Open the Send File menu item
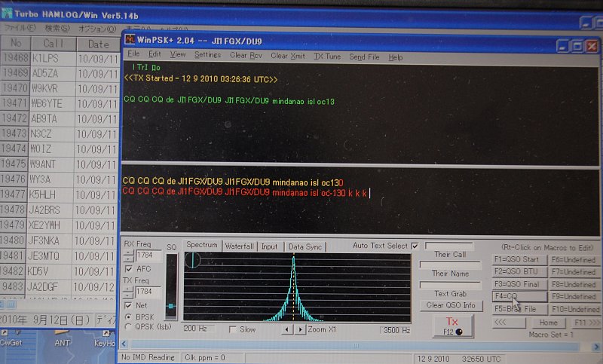This screenshot has width=603, height=364. tap(364, 57)
